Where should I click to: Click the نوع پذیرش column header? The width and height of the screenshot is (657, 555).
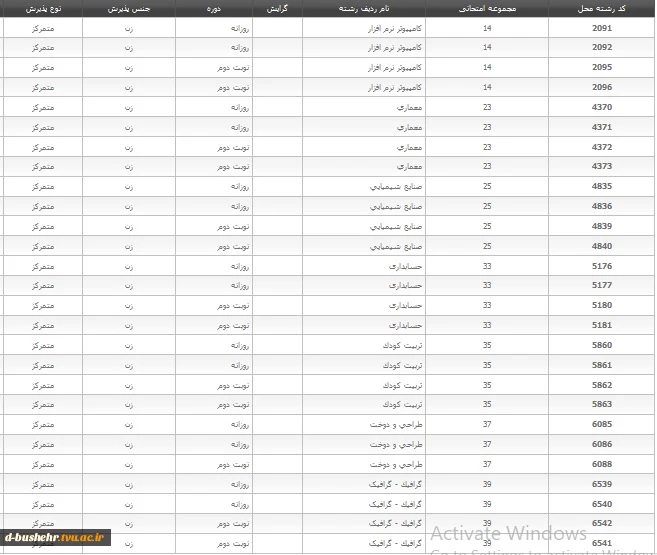click(x=43, y=8)
